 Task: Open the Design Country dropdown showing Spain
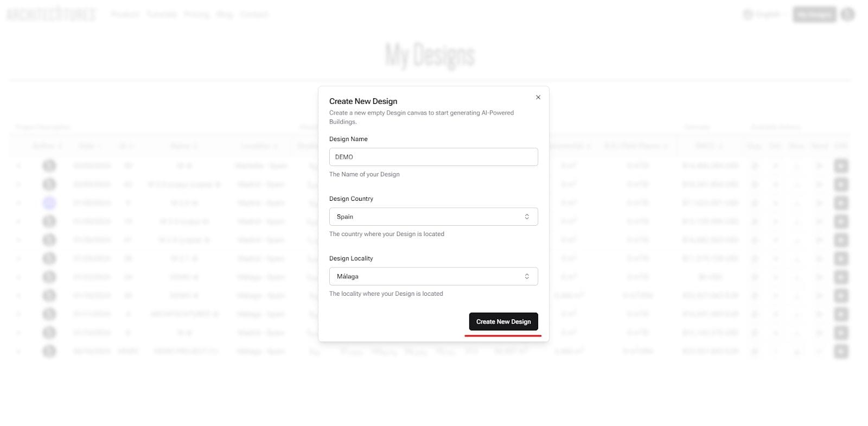point(433,216)
